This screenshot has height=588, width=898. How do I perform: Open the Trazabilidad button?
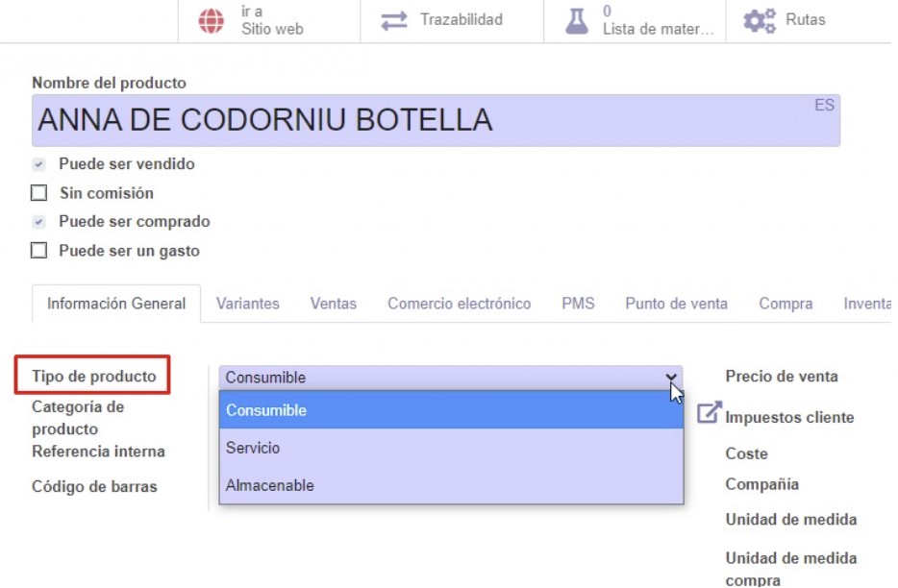[452, 20]
